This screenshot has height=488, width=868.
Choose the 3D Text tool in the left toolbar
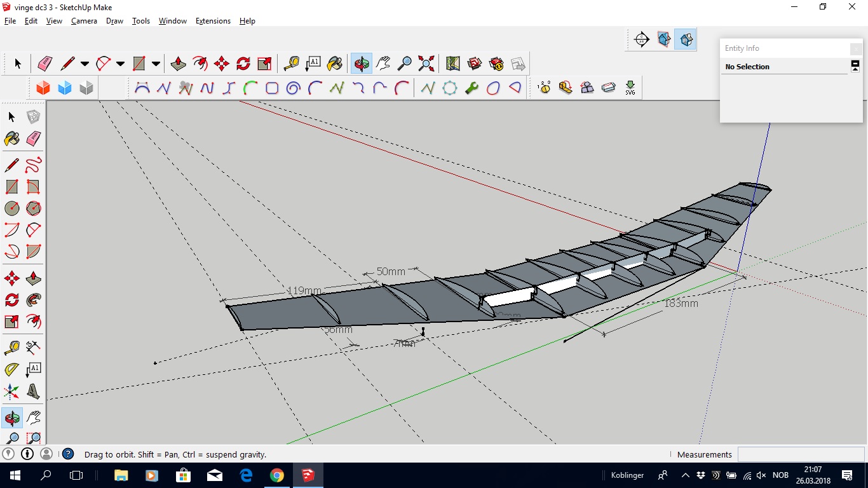click(x=33, y=391)
